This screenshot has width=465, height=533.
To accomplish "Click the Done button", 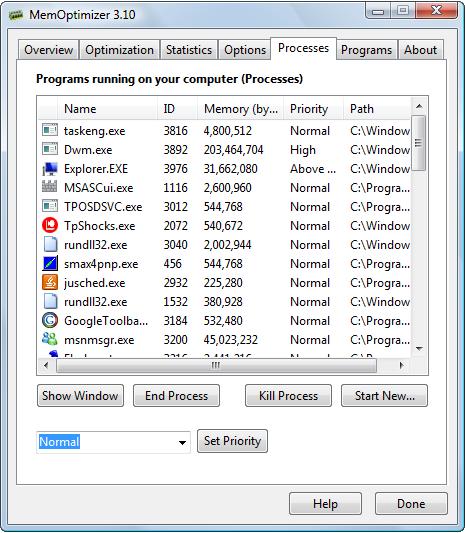I will tap(411, 504).
